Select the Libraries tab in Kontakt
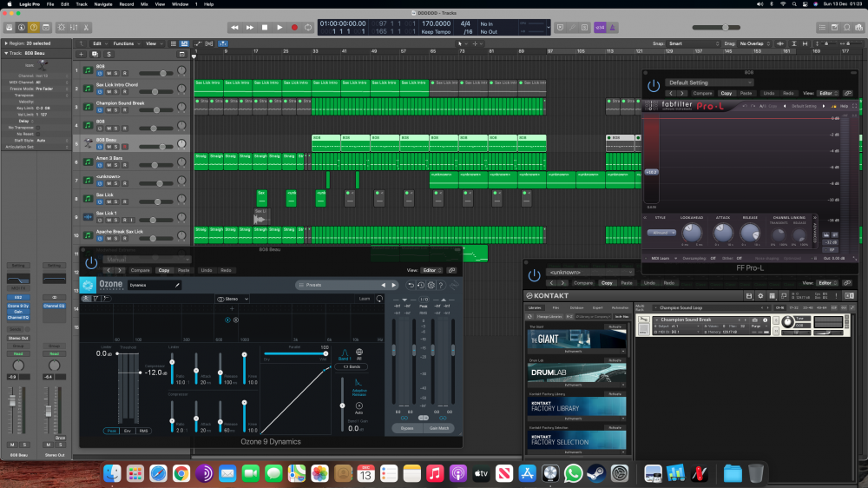Image resolution: width=868 pixels, height=488 pixels. click(x=535, y=307)
